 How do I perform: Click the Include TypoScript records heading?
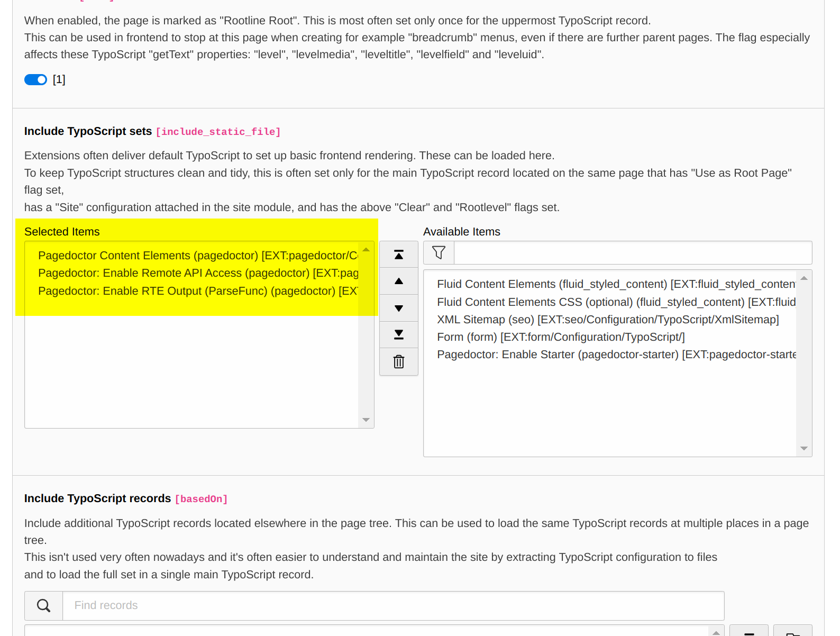[x=98, y=498]
